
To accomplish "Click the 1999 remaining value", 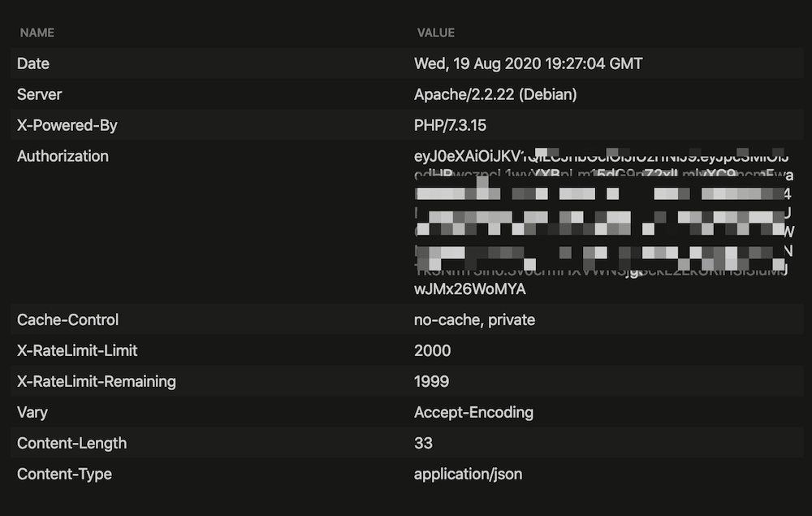I will pyautogui.click(x=431, y=381).
